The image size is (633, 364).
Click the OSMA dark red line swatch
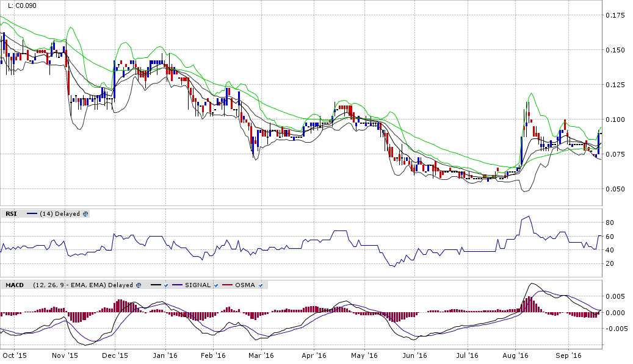[x=227, y=285]
